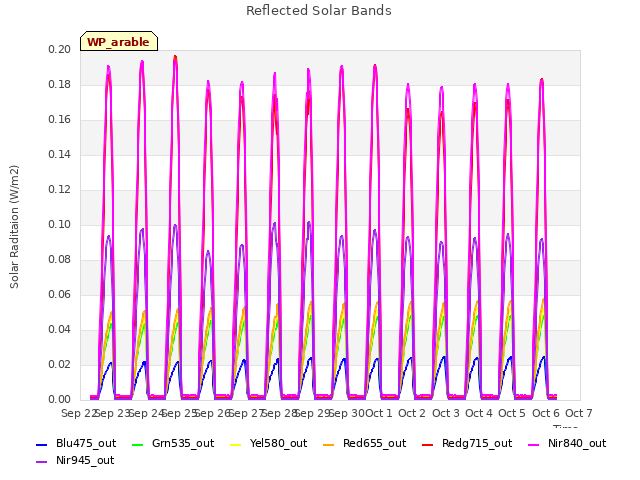The width and height of the screenshot is (640, 480).
Task: Click the 0.10 y-axis tick label
Action: click(60, 224)
